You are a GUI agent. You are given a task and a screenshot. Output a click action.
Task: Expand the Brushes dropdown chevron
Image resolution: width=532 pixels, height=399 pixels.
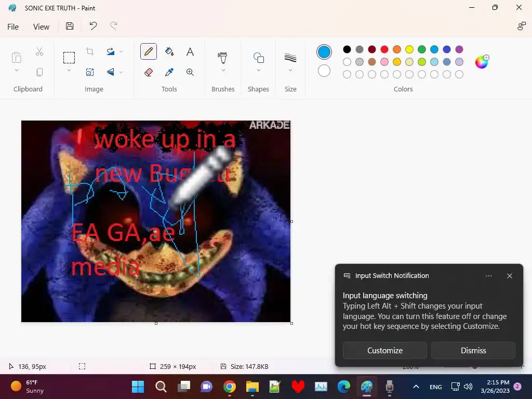coord(223,70)
